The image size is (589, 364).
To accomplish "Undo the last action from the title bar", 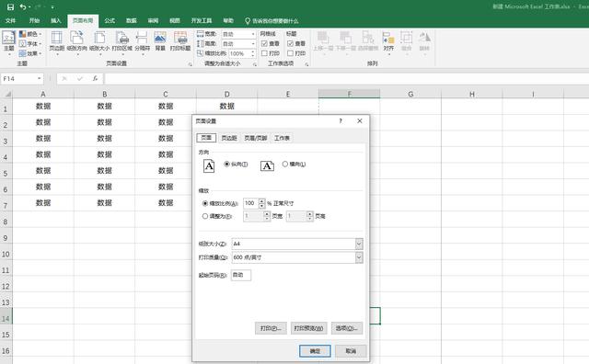I will [x=23, y=6].
